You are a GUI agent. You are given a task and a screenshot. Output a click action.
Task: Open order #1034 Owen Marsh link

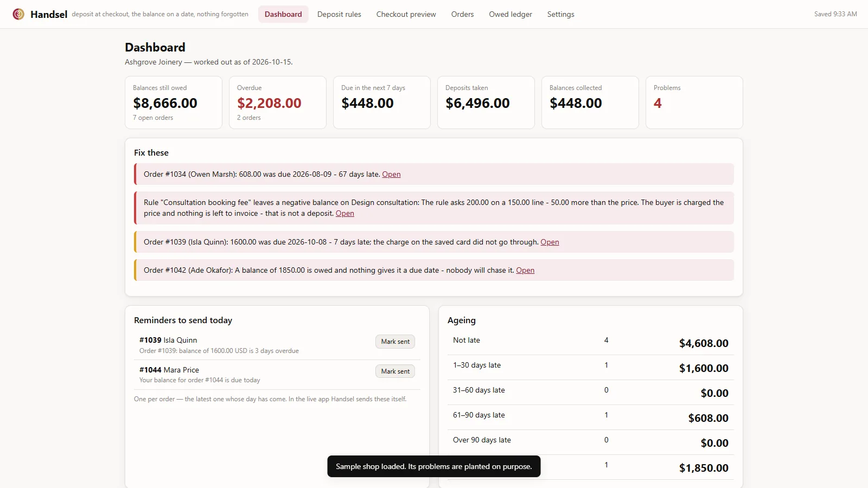(x=391, y=174)
